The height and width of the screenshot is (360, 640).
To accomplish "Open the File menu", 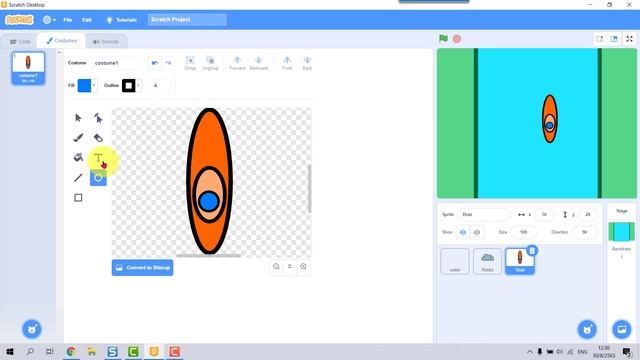I will [x=68, y=20].
